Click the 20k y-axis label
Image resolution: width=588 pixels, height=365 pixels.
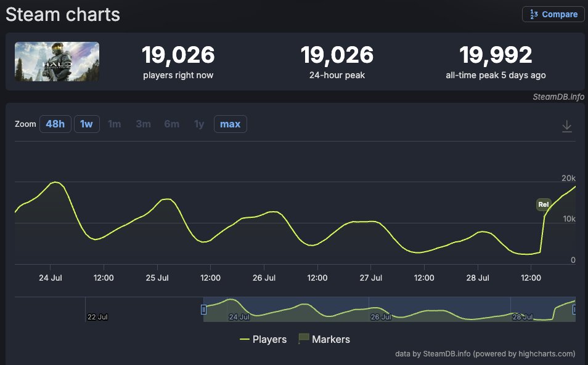pyautogui.click(x=568, y=178)
